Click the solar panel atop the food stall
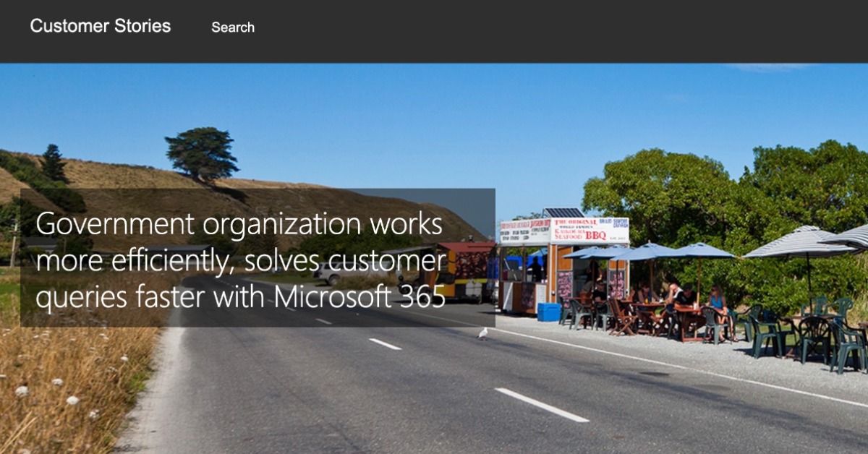The height and width of the screenshot is (454, 868). click(x=563, y=213)
